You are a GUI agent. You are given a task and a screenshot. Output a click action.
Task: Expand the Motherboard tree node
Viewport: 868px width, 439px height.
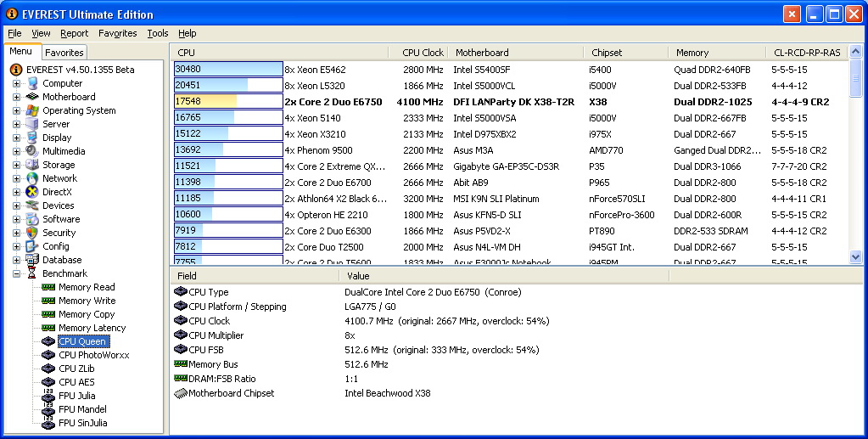click(x=16, y=97)
